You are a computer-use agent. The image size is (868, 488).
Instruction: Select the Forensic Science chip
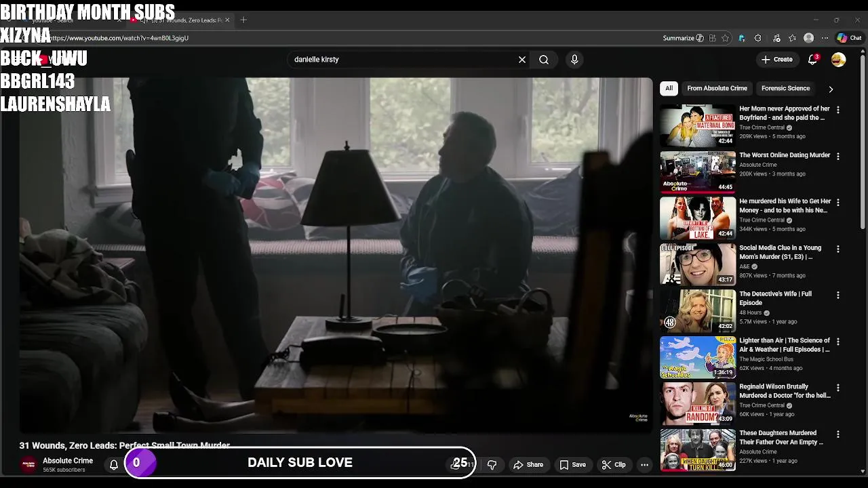point(785,88)
